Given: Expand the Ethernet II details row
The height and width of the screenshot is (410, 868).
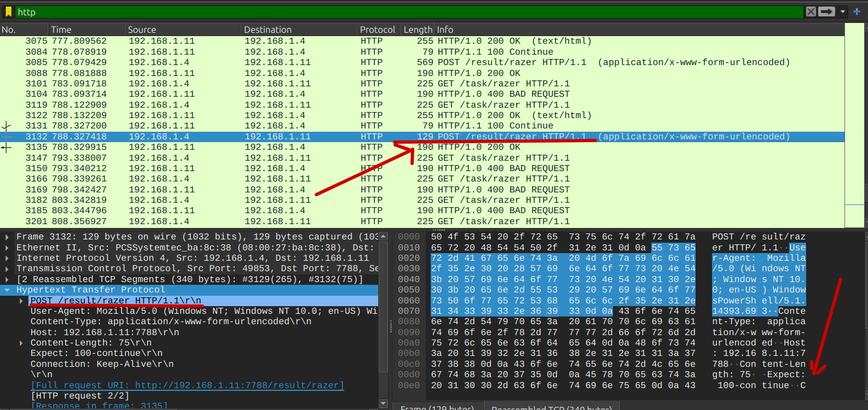Looking at the screenshot, I should point(7,248).
